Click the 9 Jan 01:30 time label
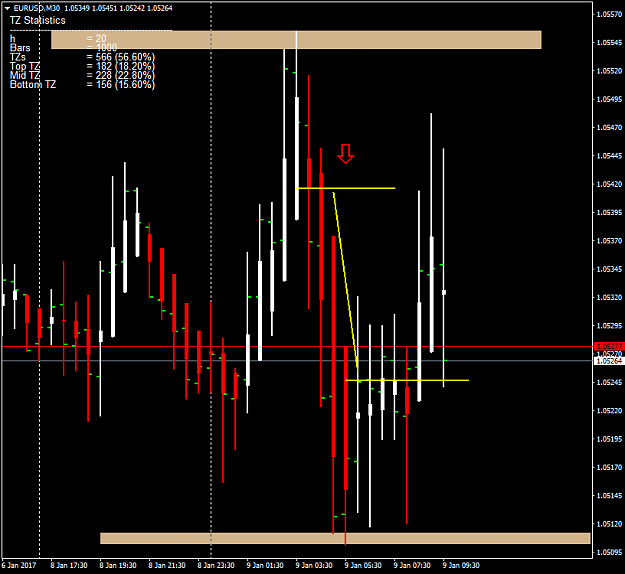625x574 pixels. pos(265,565)
